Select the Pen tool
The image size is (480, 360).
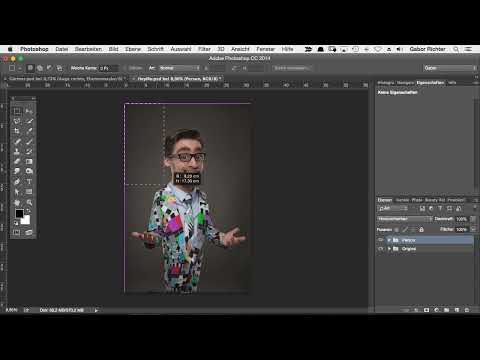tap(17, 182)
